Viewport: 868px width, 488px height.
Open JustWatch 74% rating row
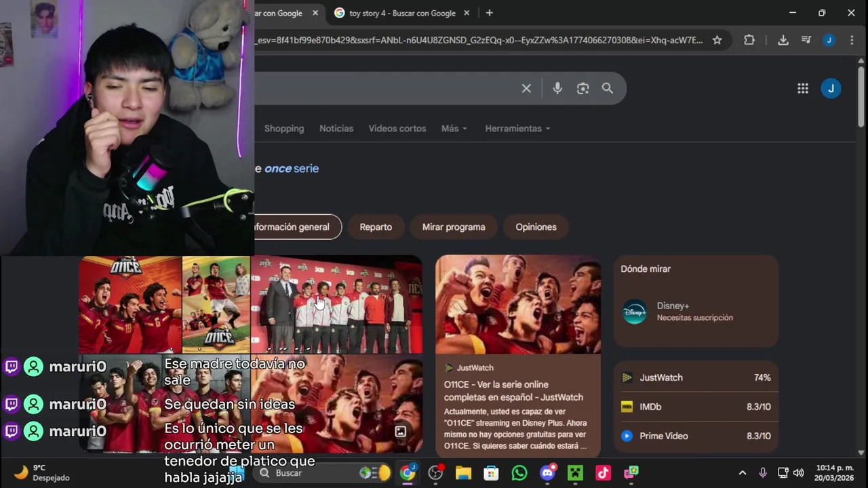tap(696, 378)
